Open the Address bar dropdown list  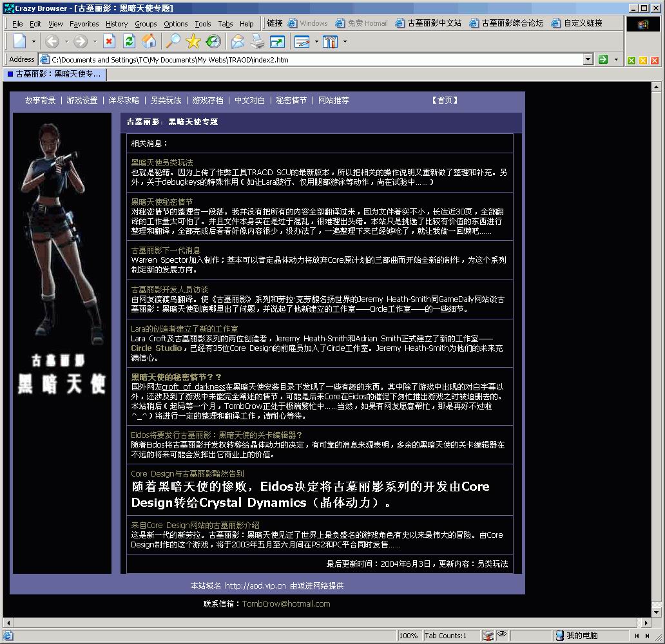588,59
